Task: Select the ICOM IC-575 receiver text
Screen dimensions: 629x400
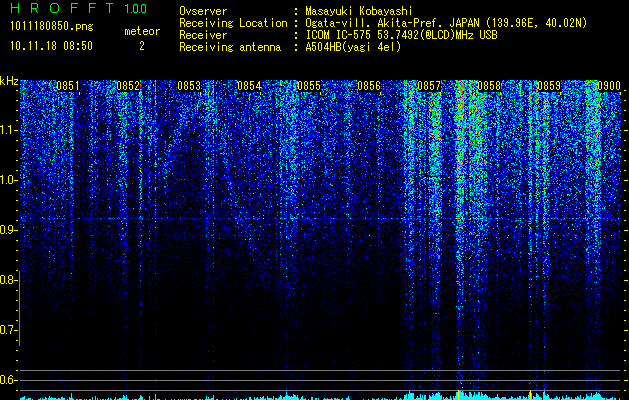Action: (401, 35)
